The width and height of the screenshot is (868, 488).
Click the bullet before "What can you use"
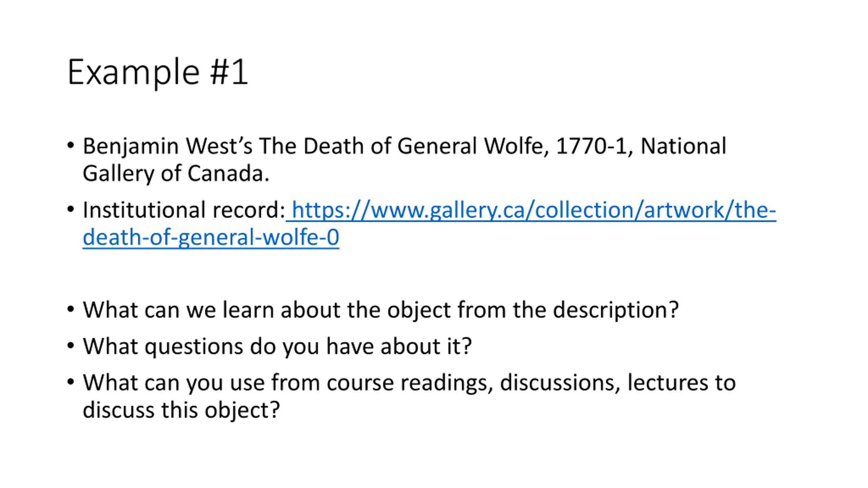71,382
